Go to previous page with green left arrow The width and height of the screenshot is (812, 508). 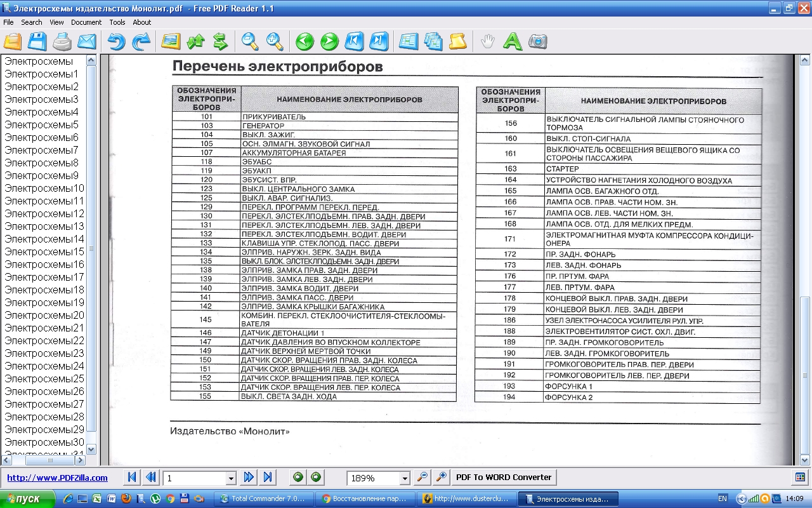coord(305,42)
